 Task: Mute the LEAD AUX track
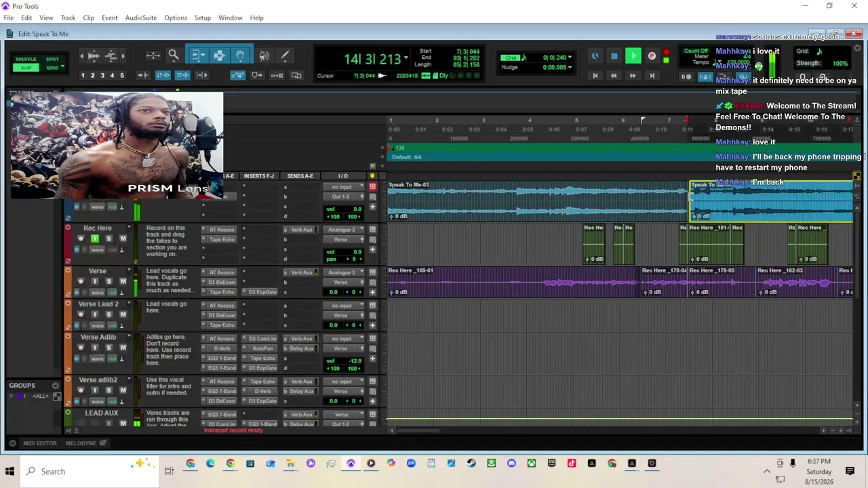pyautogui.click(x=123, y=424)
